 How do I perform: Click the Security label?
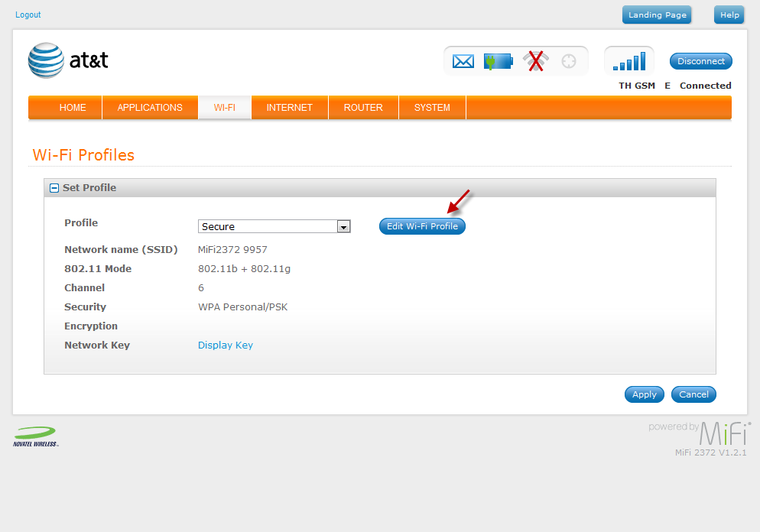(86, 307)
